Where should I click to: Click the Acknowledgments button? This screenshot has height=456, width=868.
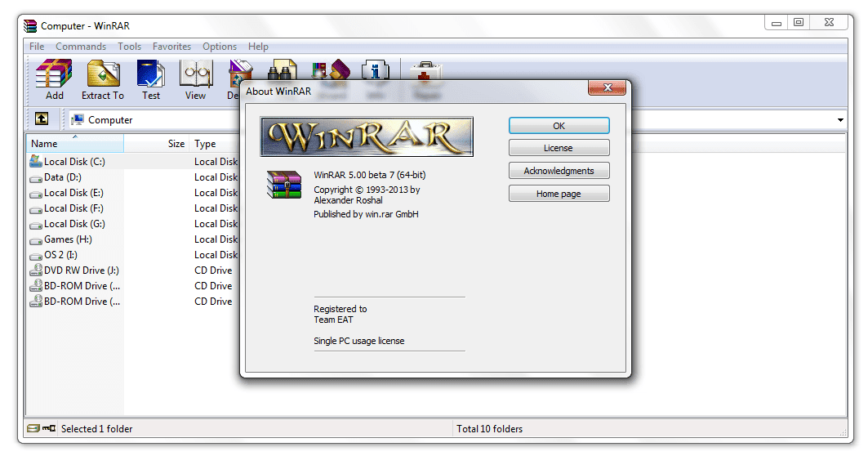559,171
